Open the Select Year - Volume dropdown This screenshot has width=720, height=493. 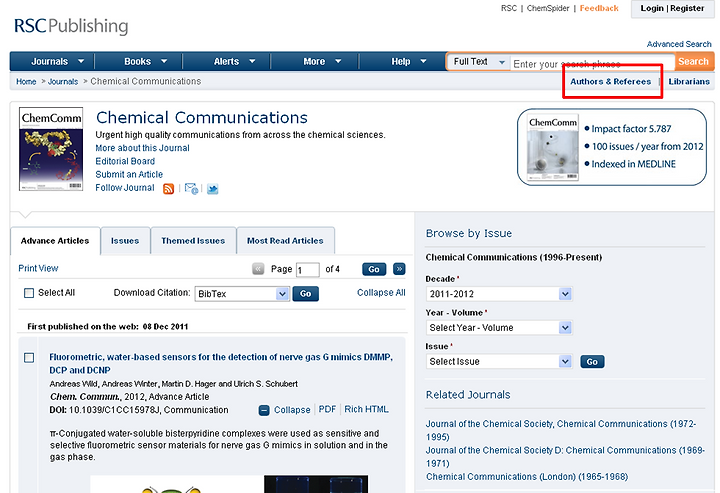(x=499, y=328)
